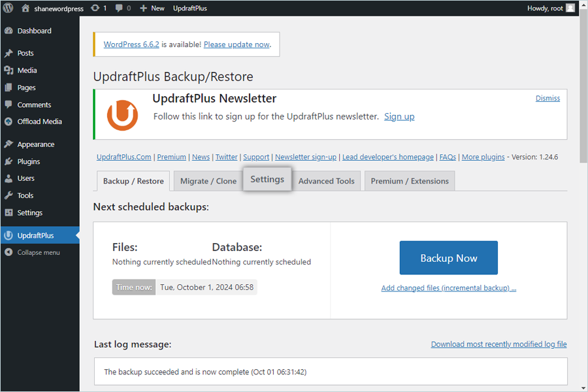The width and height of the screenshot is (588, 392).
Task: Click the WordPress logo in admin bar
Action: pos(8,8)
